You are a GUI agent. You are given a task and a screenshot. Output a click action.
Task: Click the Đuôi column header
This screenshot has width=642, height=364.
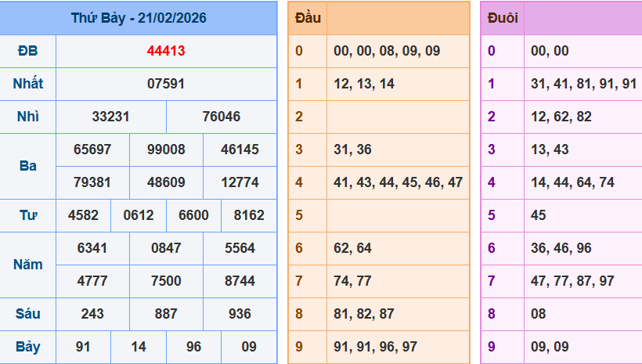502,18
